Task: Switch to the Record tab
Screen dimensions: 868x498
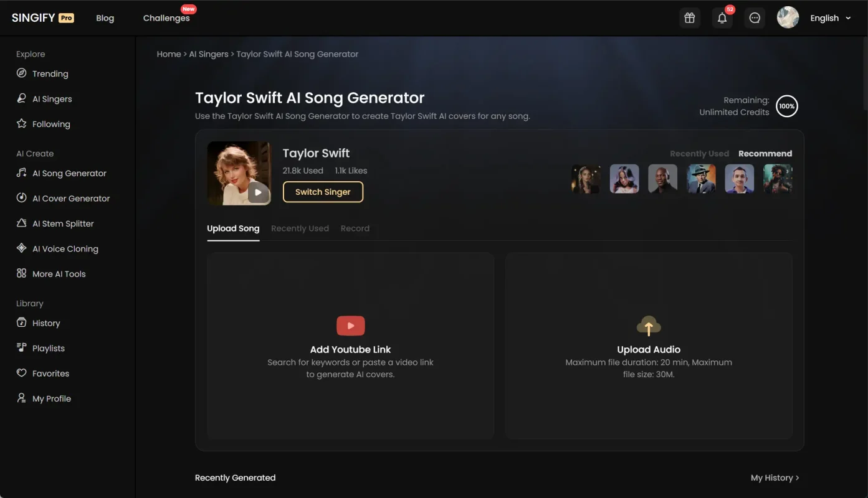Action: point(355,228)
